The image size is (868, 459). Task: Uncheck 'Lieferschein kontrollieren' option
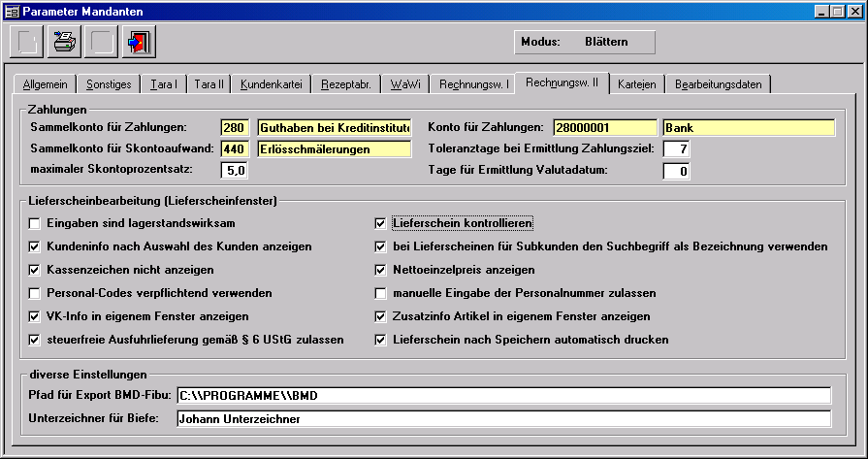pyautogui.click(x=381, y=223)
